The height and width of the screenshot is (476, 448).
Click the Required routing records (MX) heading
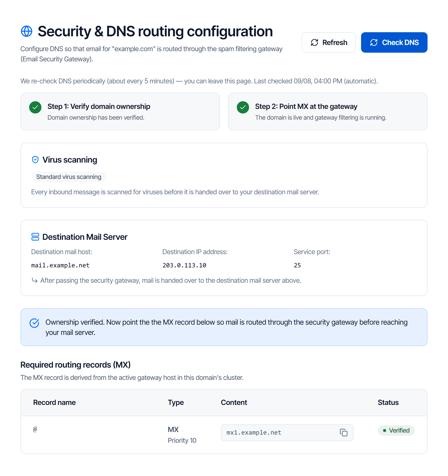tap(75, 365)
